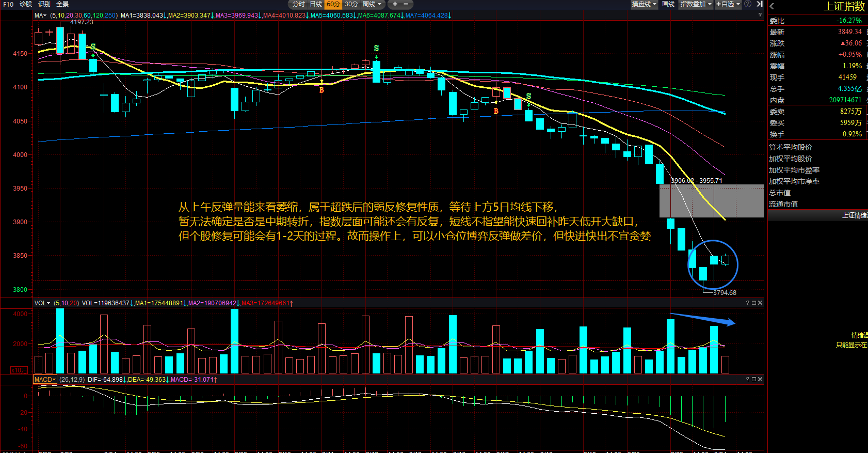Open the F10 info menu
This screenshot has width=868, height=453.
click(x=8, y=4)
